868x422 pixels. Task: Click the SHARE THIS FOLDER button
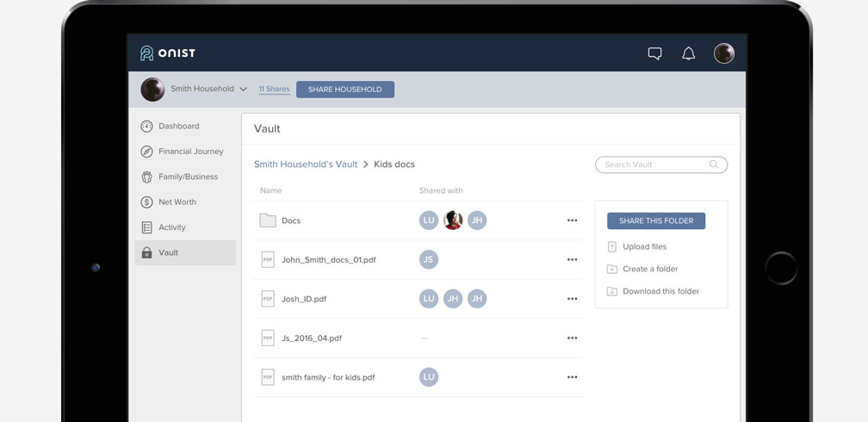(x=656, y=221)
